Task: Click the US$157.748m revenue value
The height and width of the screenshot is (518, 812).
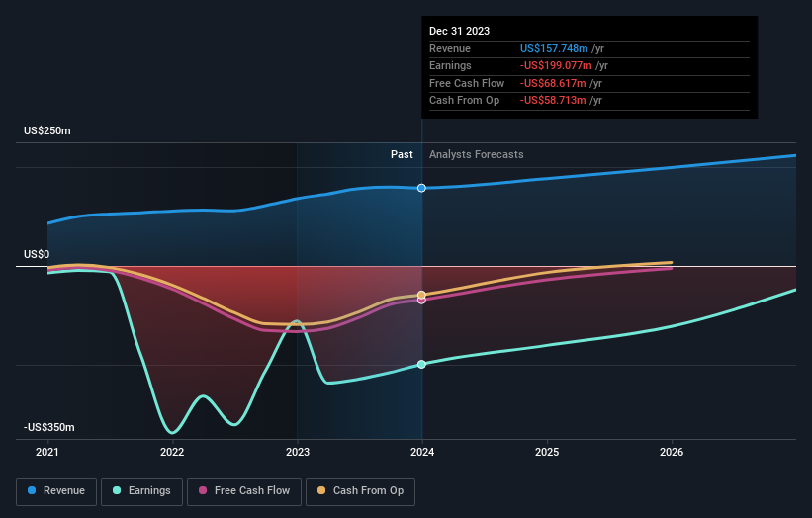Action: point(554,48)
